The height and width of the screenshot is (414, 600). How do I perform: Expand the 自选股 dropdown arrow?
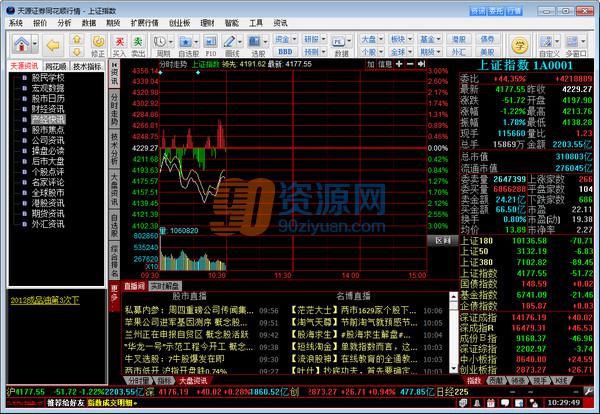(196, 41)
